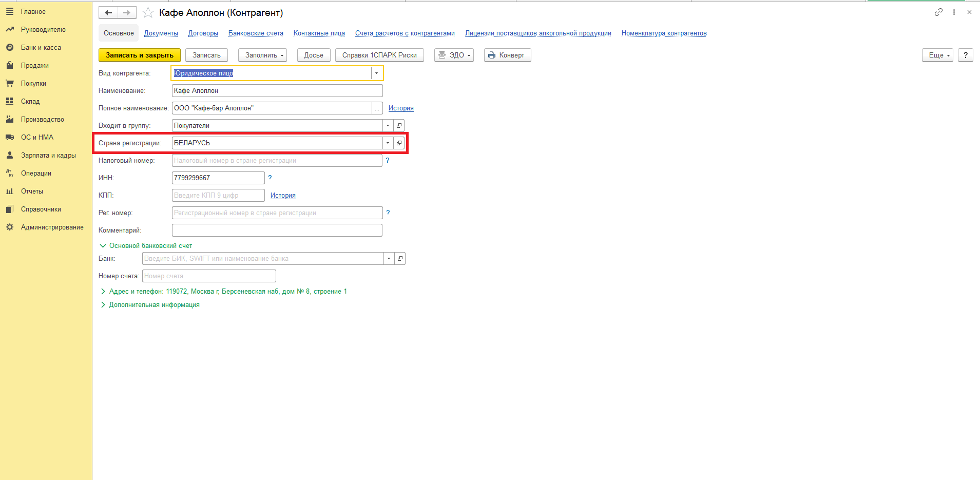Open the ЭДО dropdown button
This screenshot has height=480, width=980.
pos(454,55)
